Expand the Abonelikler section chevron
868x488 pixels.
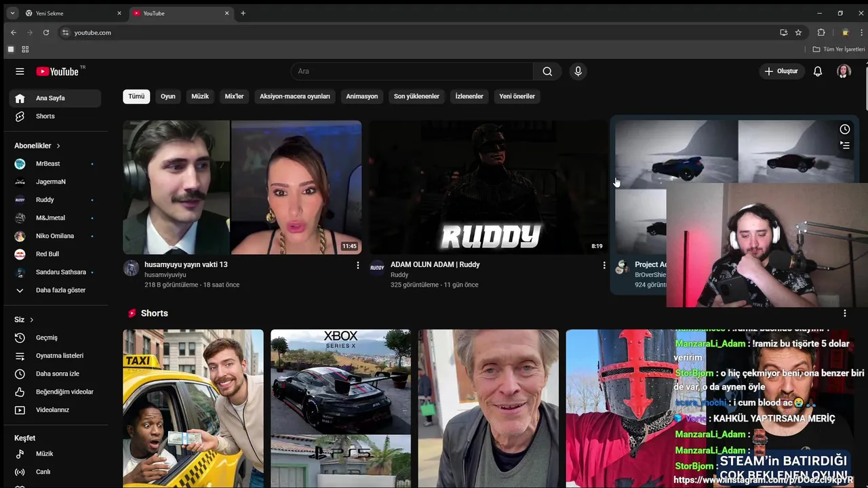tap(58, 146)
